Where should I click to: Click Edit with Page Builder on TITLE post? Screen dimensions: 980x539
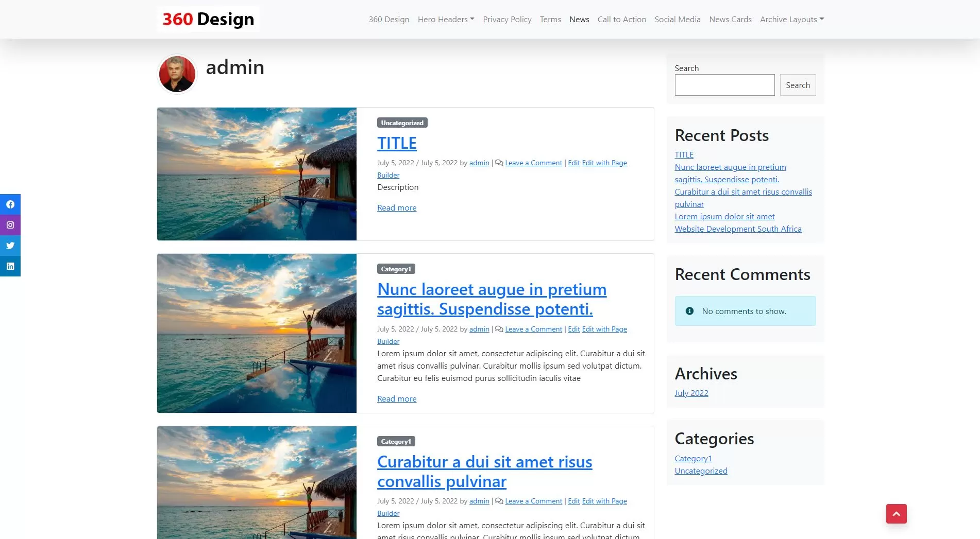(604, 163)
